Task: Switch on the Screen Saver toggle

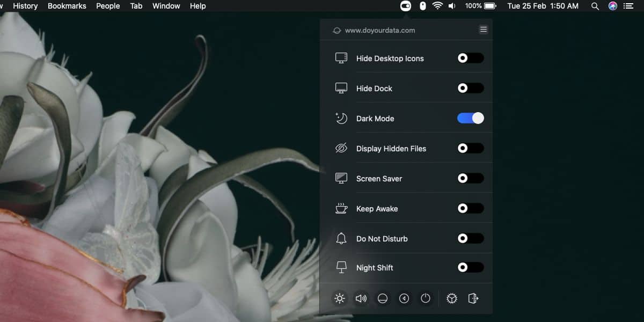Action: 471,178
